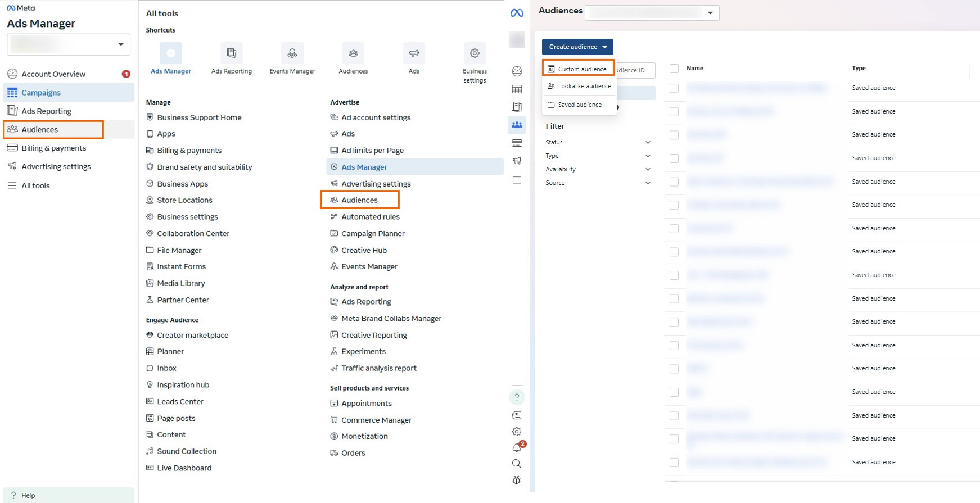The image size is (980, 503).
Task: Tick the sixth Saved audience row checkbox
Action: click(674, 205)
